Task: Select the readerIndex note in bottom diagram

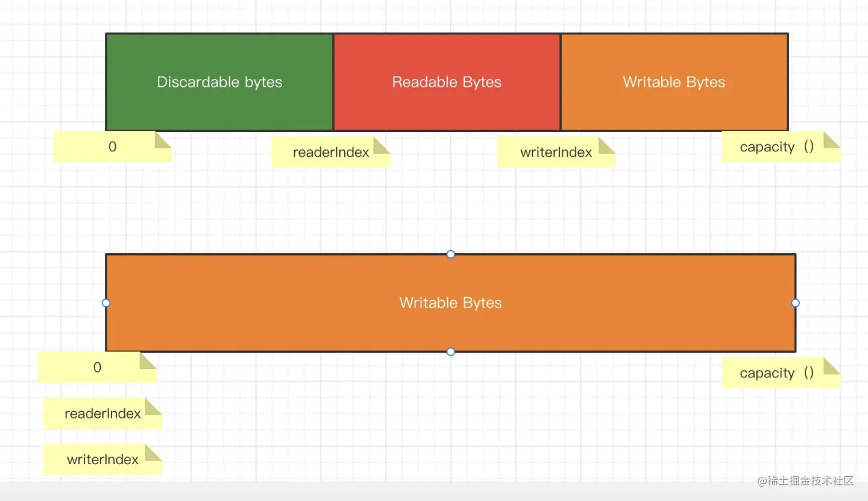Action: 102,413
